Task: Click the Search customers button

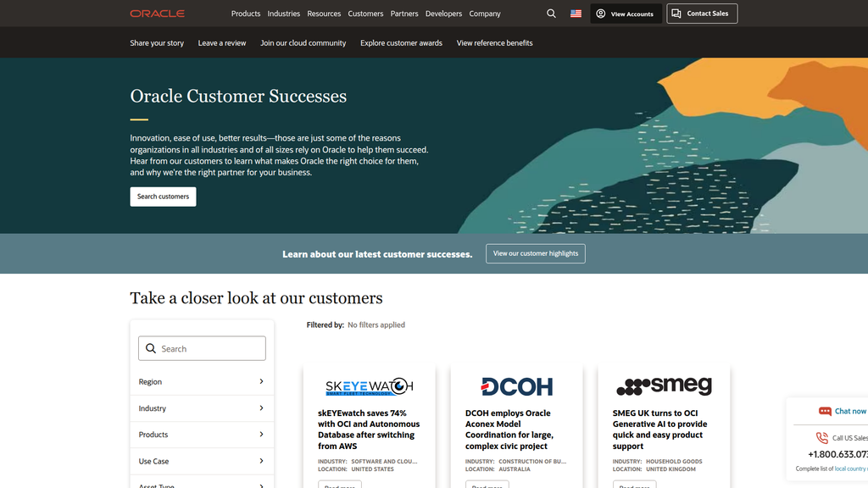Action: (163, 197)
